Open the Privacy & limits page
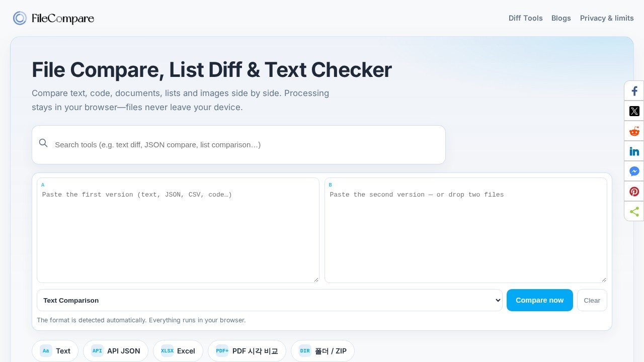 pyautogui.click(x=607, y=18)
